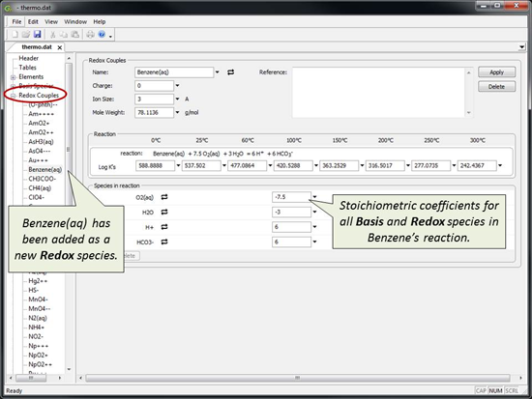Open dropdown next to O2(aq) coefficient
The width and height of the screenshot is (532, 399).
tap(314, 197)
